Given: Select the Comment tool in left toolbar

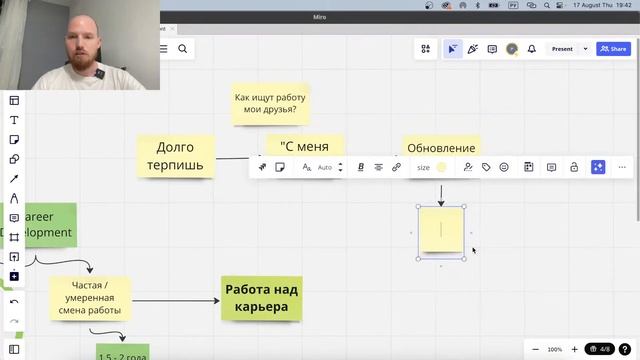Looking at the screenshot, I should (14, 218).
